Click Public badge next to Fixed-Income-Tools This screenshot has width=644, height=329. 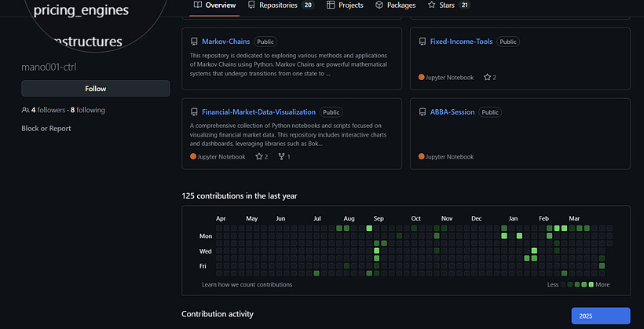[x=508, y=42]
